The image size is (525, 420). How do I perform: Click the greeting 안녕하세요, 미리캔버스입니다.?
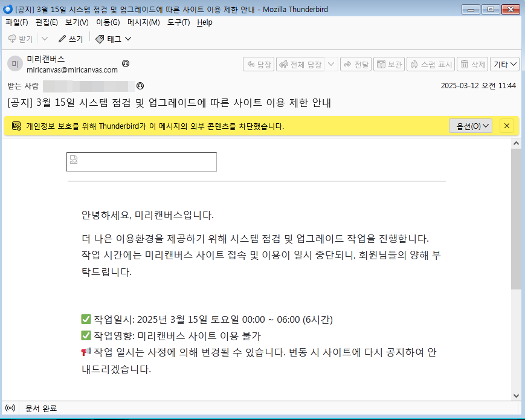pyautogui.click(x=147, y=215)
